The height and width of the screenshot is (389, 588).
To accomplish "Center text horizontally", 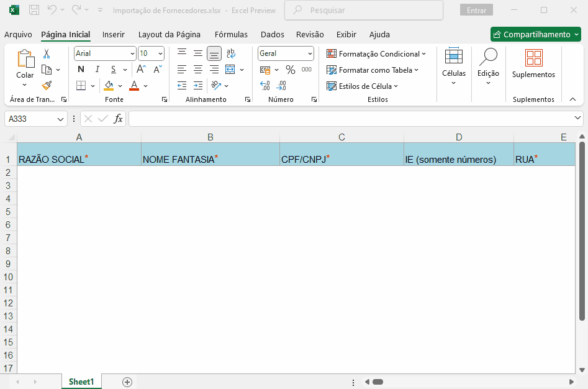I will pos(198,70).
